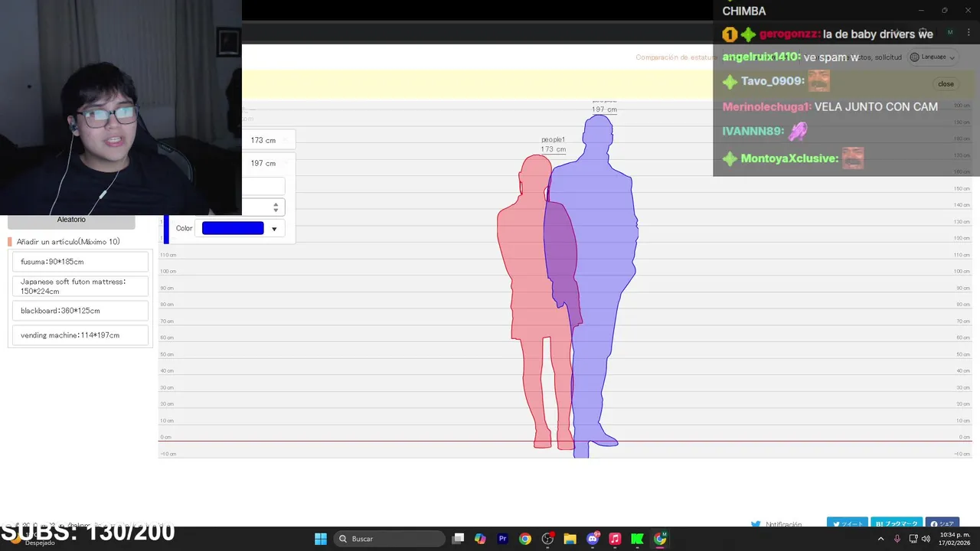Screen dimensions: 980x551
Task: Click the Notificación Twitter link
Action: 776,524
